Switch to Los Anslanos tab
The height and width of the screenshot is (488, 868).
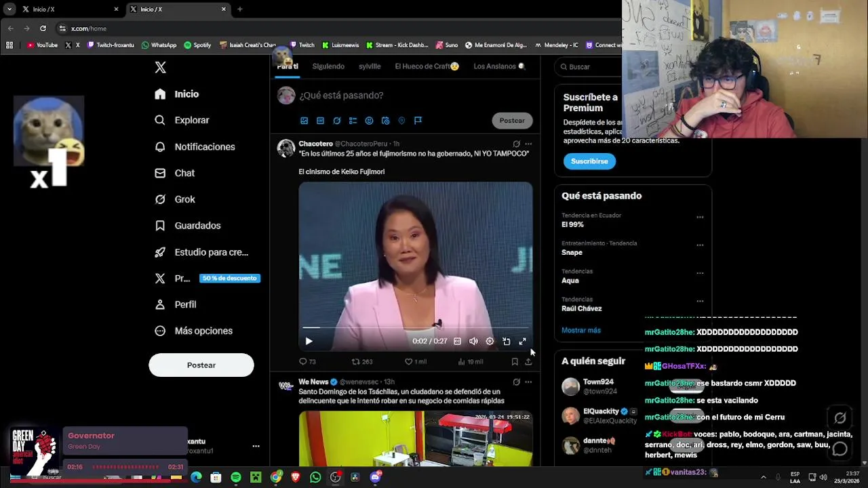pos(499,66)
